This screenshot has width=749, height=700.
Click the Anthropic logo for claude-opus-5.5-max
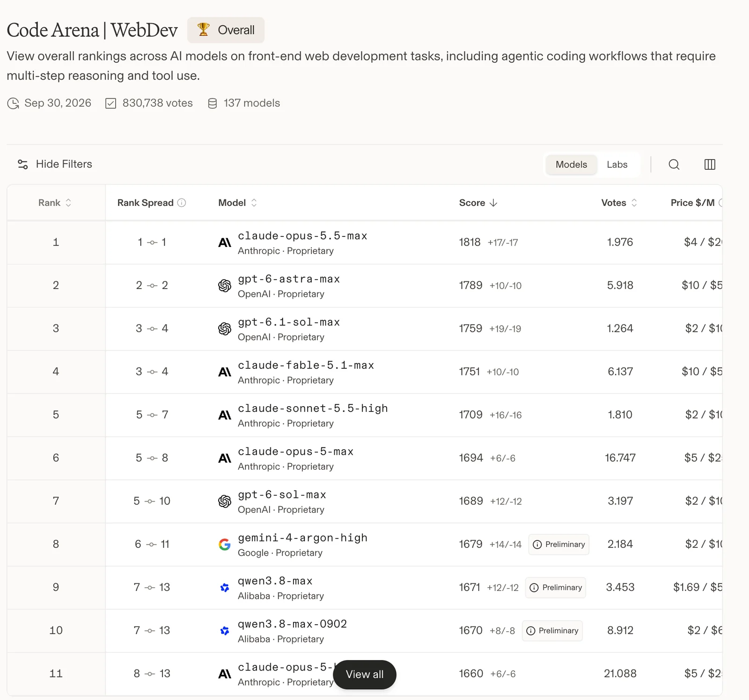click(x=225, y=242)
